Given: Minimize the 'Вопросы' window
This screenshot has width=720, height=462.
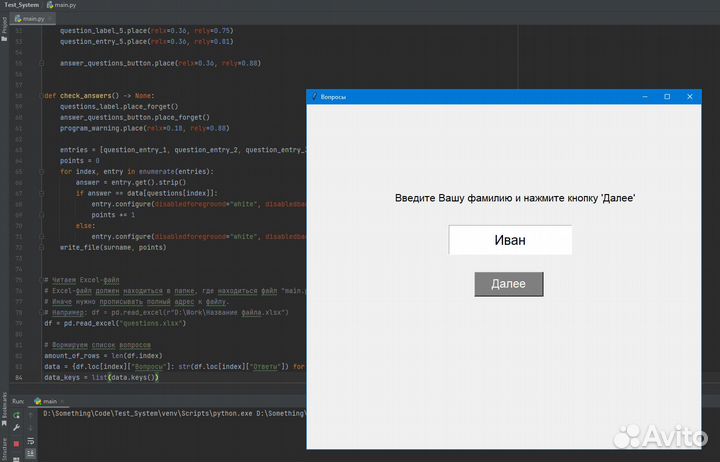Looking at the screenshot, I should (645, 96).
